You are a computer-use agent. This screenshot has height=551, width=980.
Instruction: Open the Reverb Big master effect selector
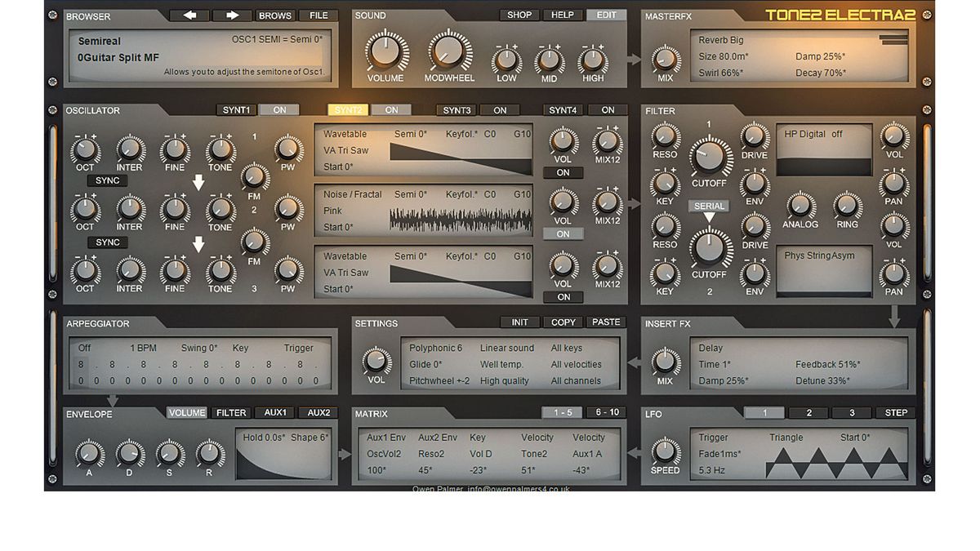[x=721, y=40]
